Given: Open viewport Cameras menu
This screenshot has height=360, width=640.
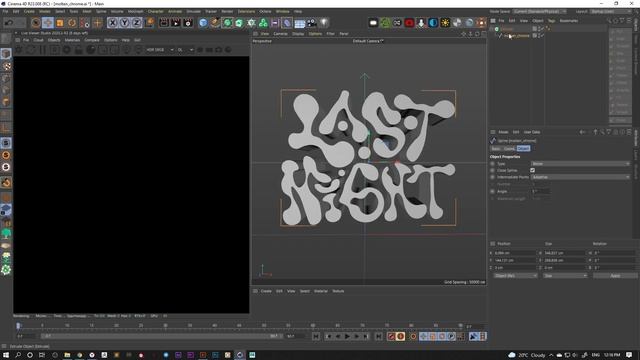Looking at the screenshot, I should click(x=280, y=34).
